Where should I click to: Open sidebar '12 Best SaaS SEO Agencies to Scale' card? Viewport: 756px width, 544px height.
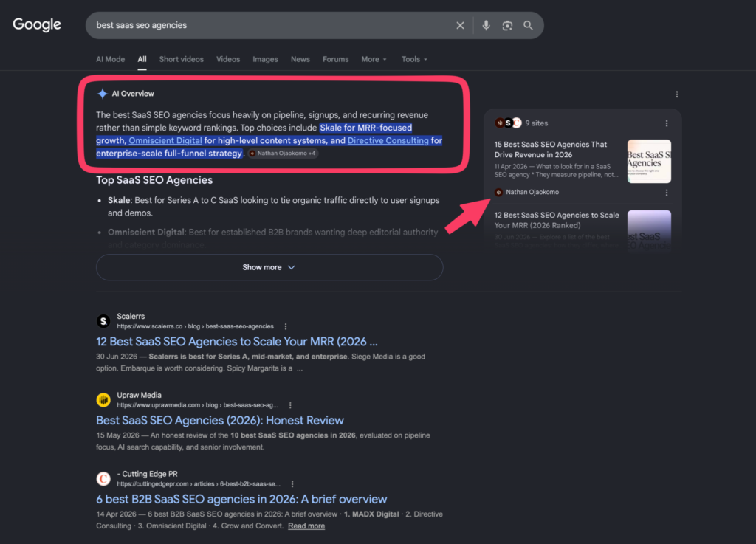point(557,220)
